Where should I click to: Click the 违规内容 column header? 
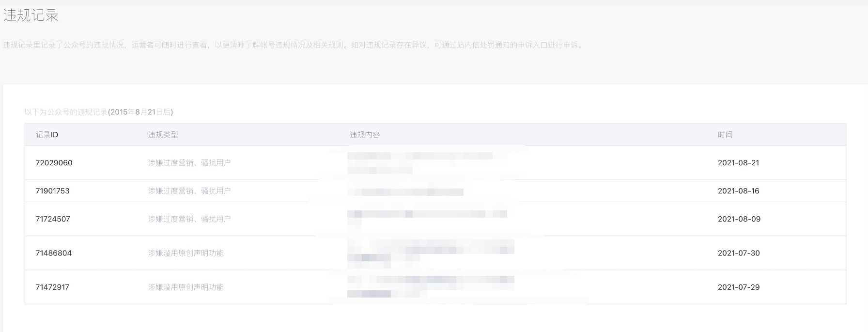pos(365,135)
